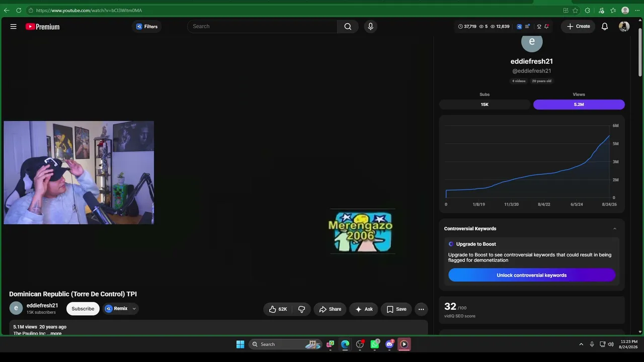Click the Create button
The height and width of the screenshot is (362, 644).
(578, 27)
